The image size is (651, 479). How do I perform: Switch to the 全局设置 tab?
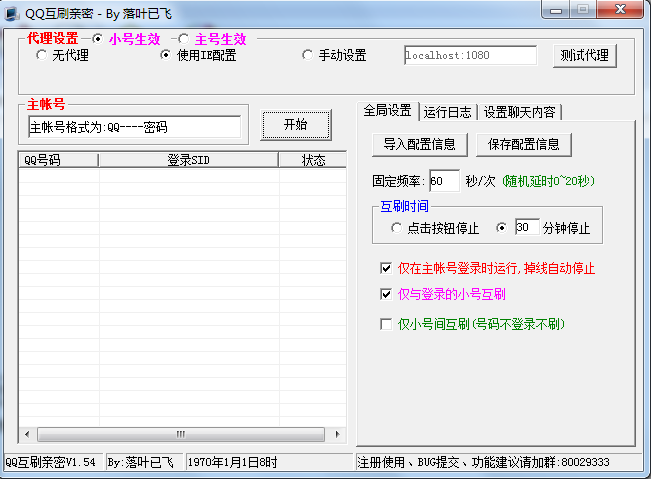tap(387, 111)
